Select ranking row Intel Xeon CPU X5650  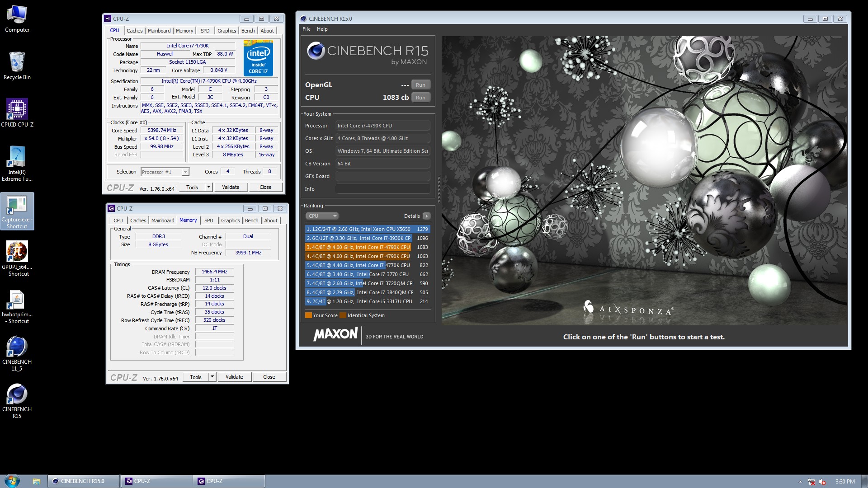coord(367,229)
